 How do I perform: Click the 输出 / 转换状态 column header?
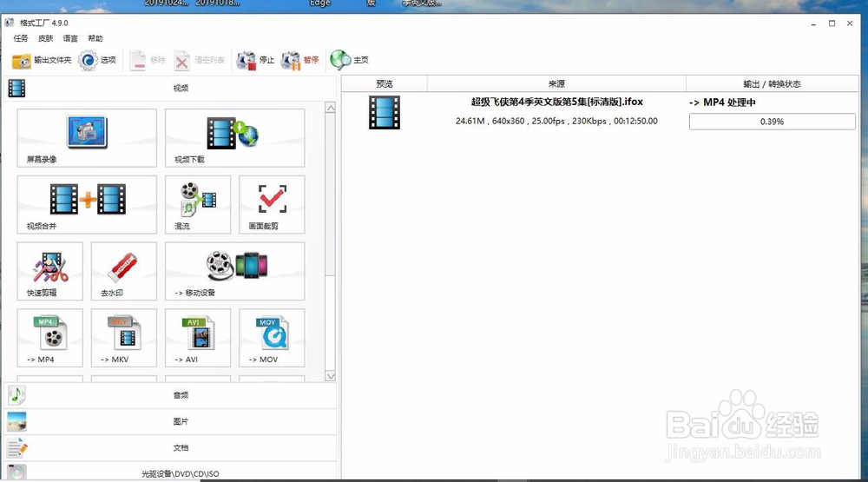tap(773, 83)
